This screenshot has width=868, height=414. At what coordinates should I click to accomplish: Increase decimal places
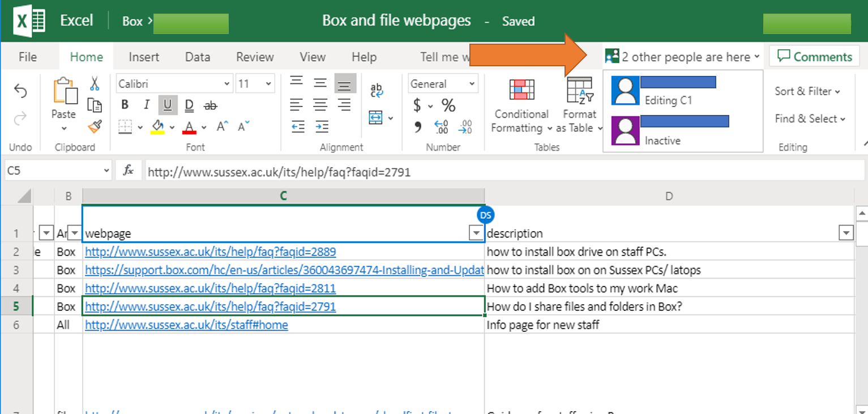[442, 127]
